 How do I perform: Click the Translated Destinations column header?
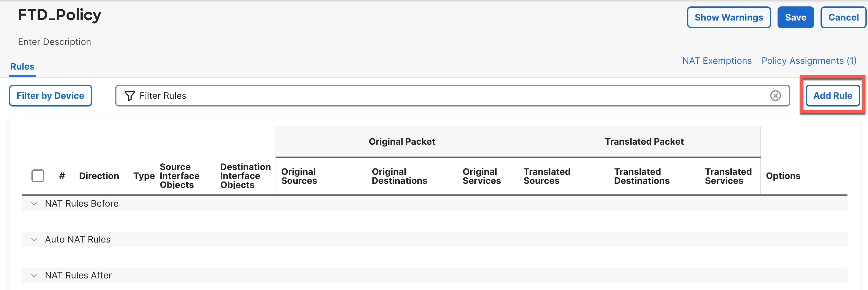click(642, 176)
